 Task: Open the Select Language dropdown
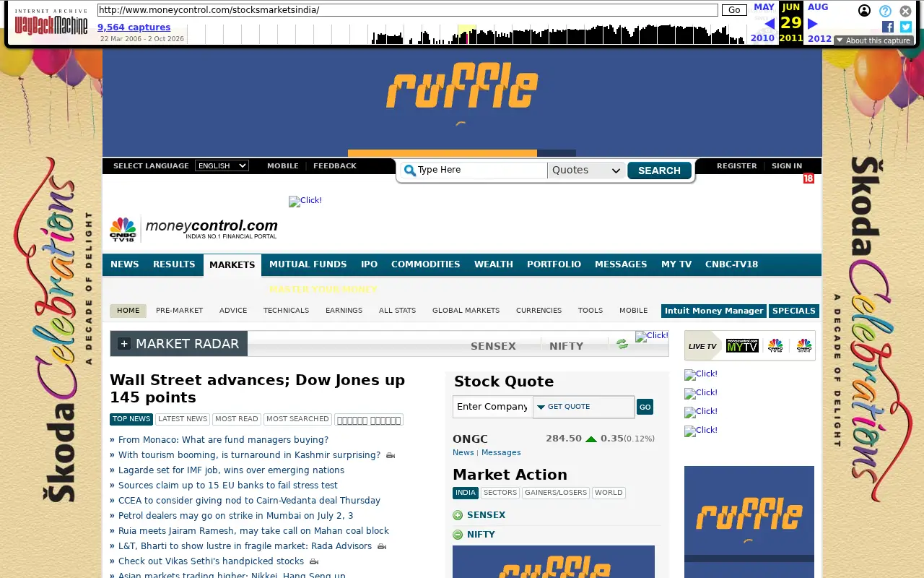coord(222,165)
